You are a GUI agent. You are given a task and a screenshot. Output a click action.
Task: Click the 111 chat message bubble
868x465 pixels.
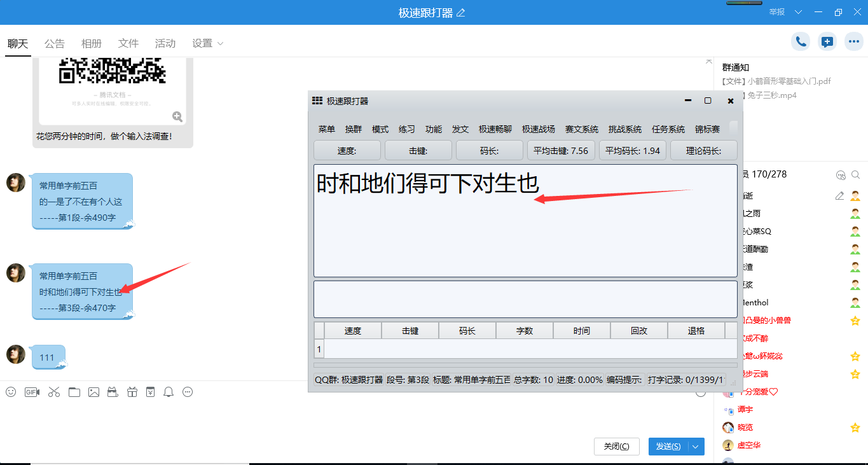[48, 357]
